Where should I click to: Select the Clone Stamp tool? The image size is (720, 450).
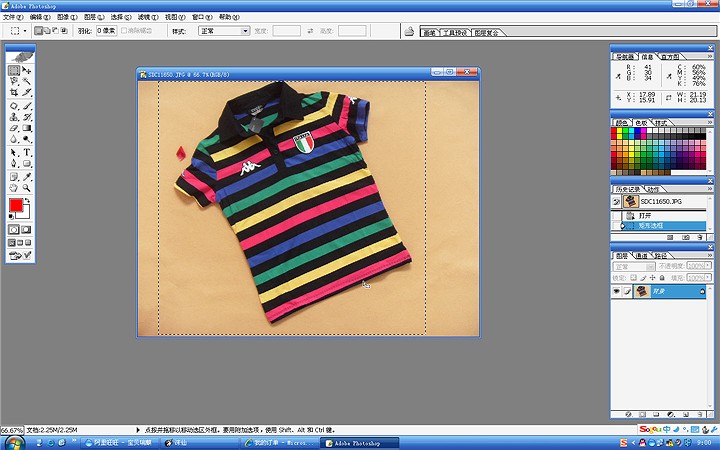(14, 117)
